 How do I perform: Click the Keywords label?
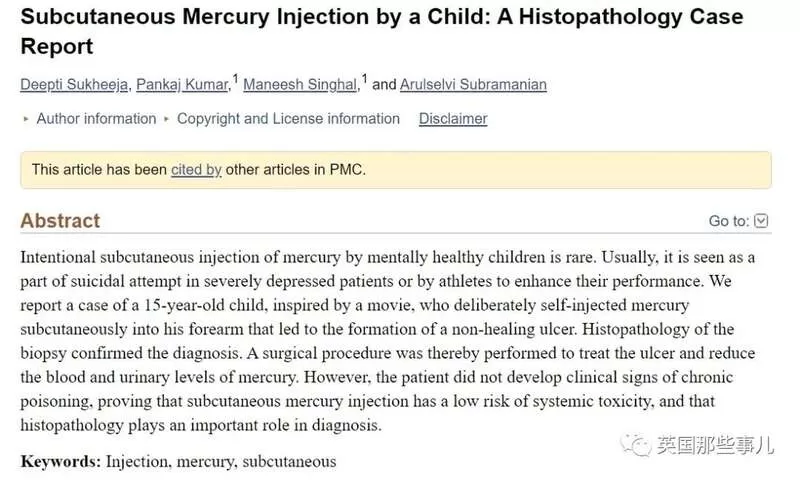tap(61, 462)
